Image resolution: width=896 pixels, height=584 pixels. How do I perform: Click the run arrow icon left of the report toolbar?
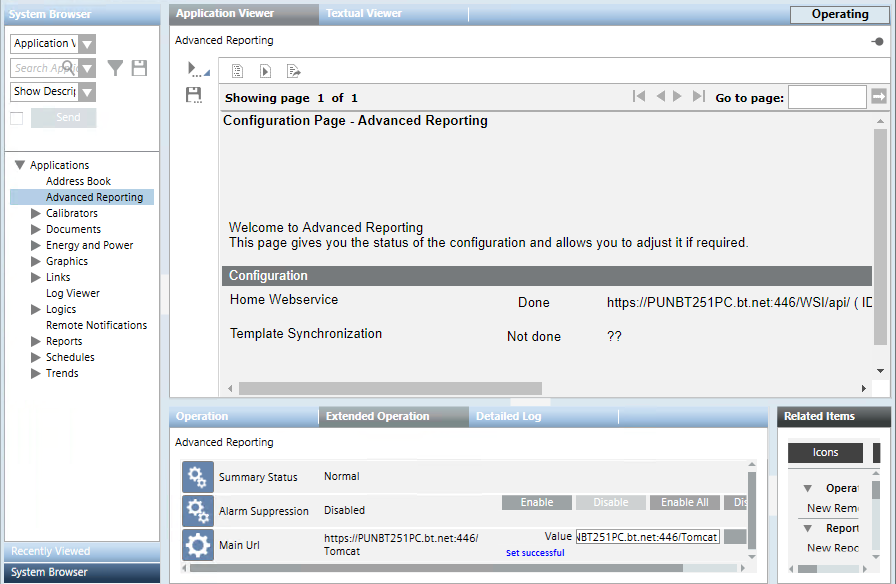point(196,69)
